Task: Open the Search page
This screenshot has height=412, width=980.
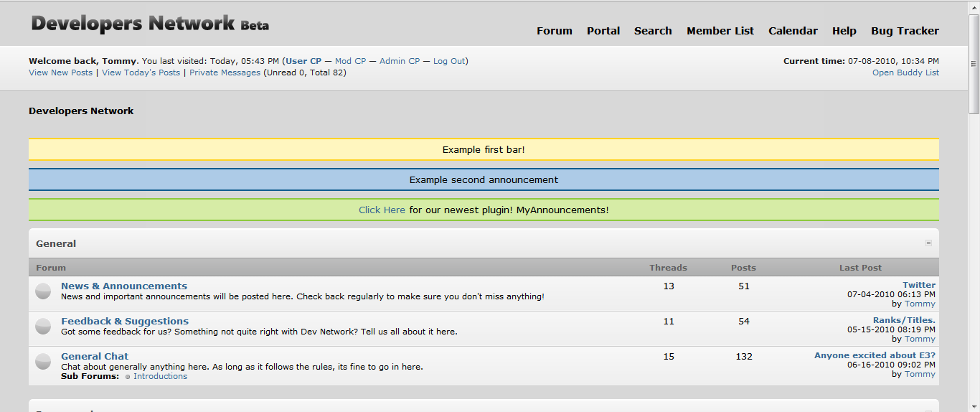Action: point(653,31)
